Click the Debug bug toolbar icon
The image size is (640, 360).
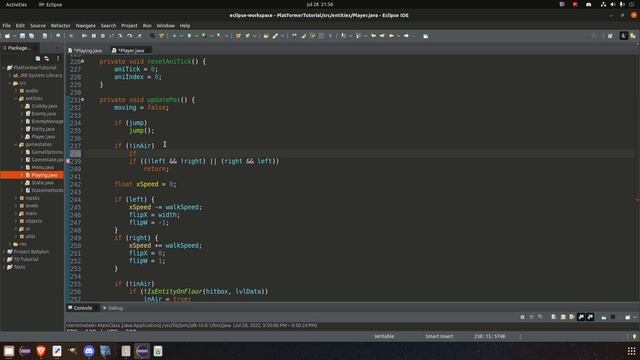[174, 36]
